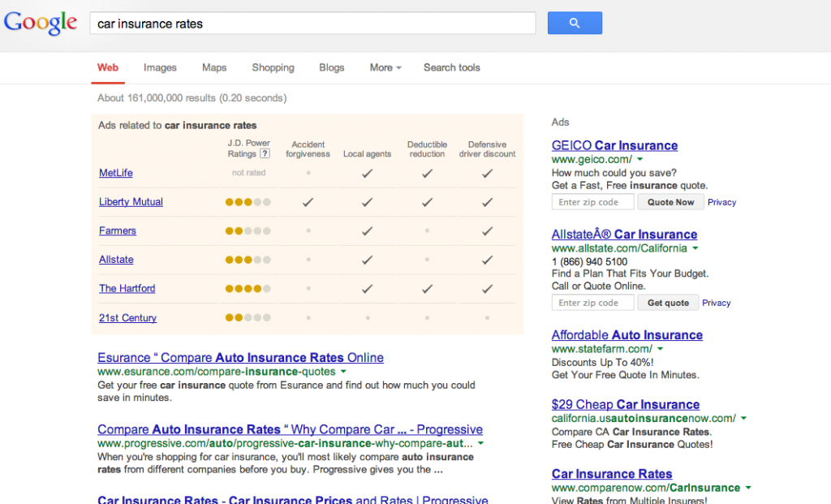Click the Google logo
The image size is (831, 504).
(41, 23)
